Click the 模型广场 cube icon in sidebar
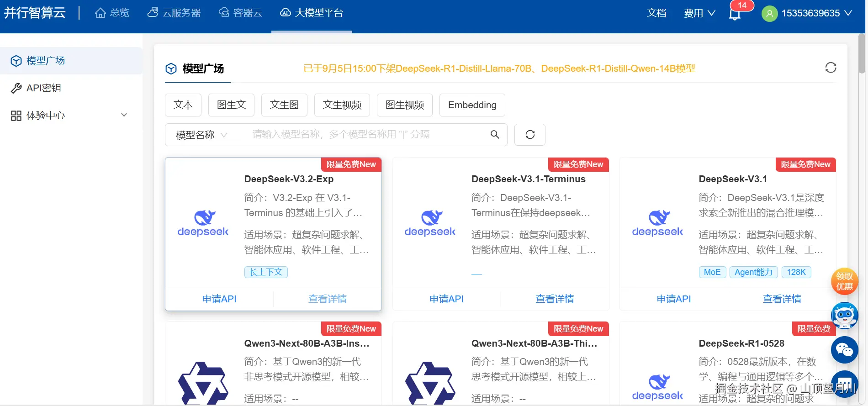 pos(16,61)
